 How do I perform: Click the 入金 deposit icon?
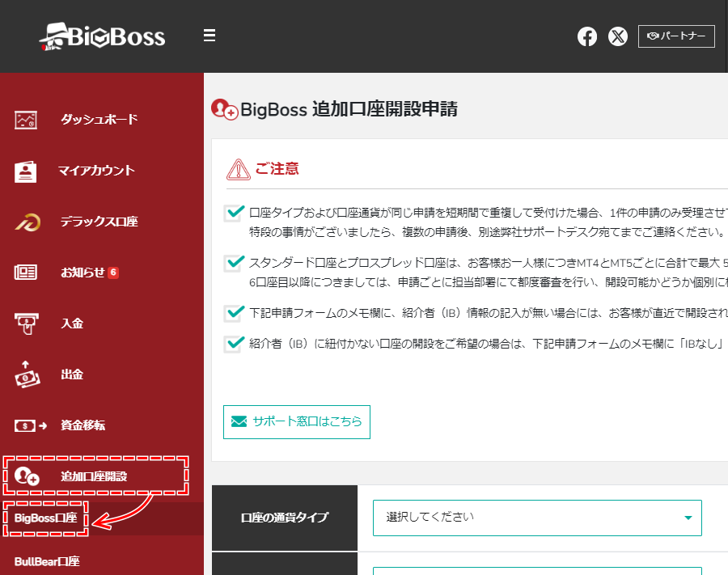[27, 323]
